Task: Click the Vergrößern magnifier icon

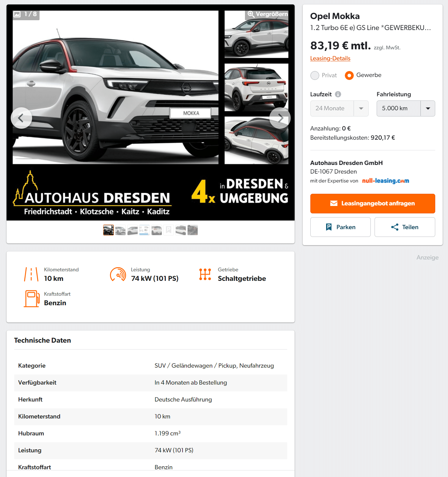Action: pyautogui.click(x=251, y=14)
